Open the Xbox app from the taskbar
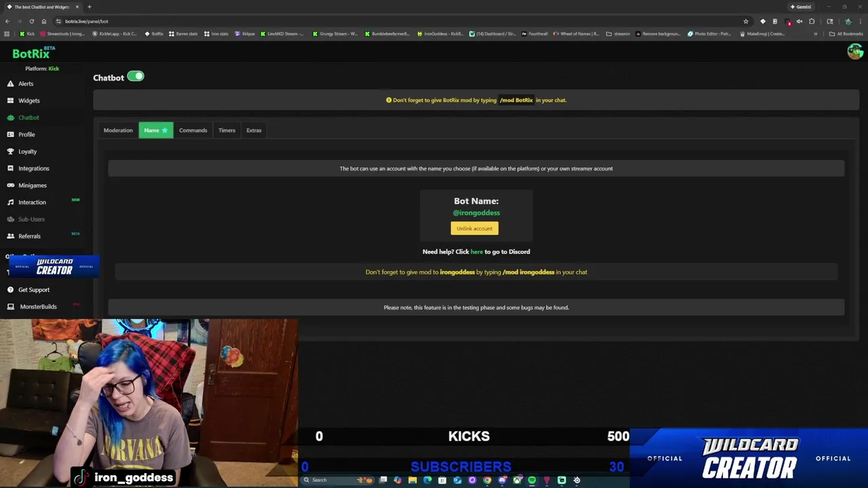This screenshot has width=868, height=488. pos(517,480)
